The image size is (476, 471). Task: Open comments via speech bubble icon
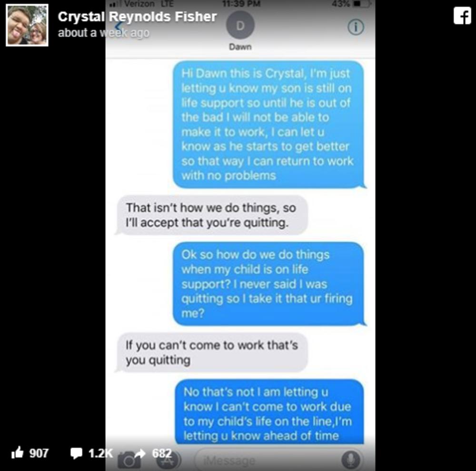coord(76,453)
